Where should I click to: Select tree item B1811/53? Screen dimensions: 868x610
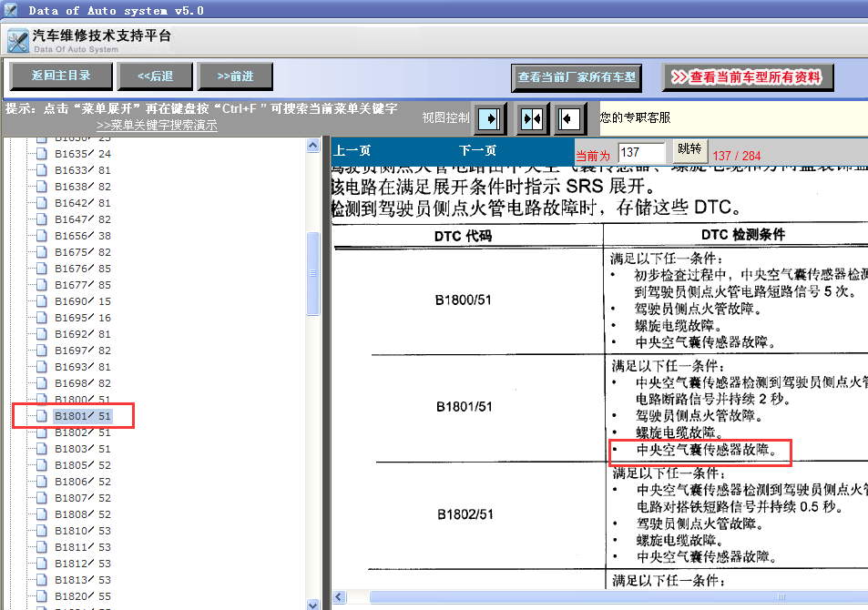click(x=83, y=547)
